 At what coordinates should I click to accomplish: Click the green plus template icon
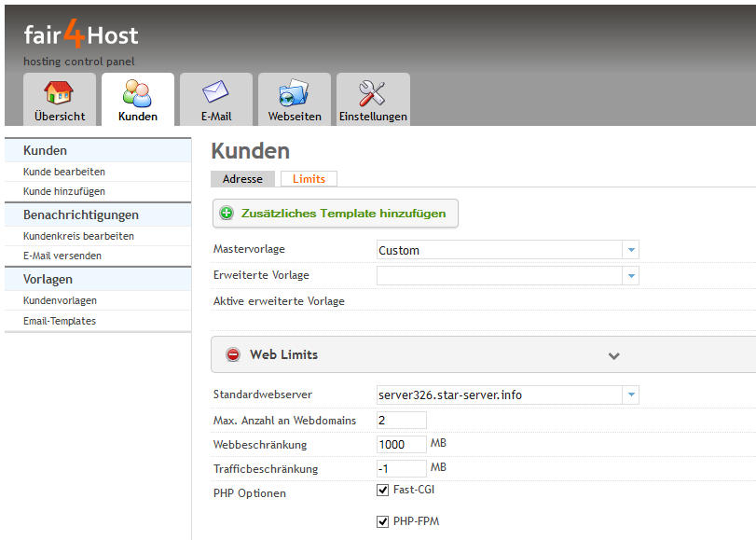(x=227, y=214)
